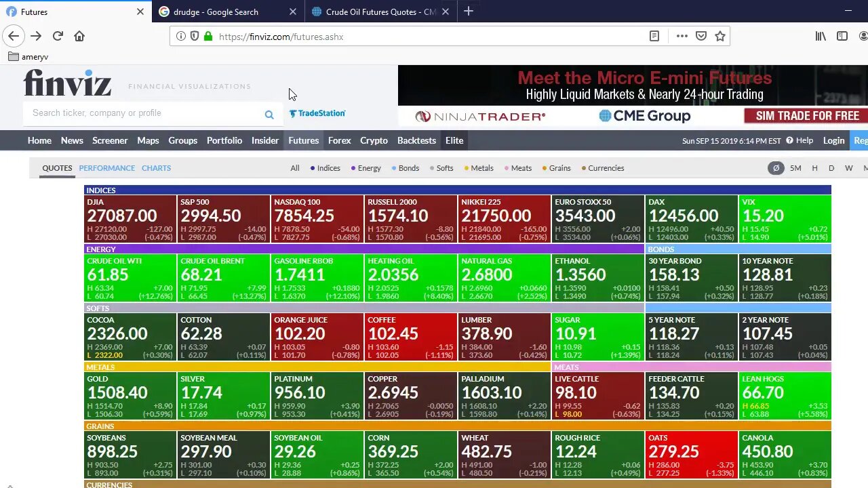The height and width of the screenshot is (488, 868).
Task: Select the W weekly timeframe
Action: tap(848, 168)
